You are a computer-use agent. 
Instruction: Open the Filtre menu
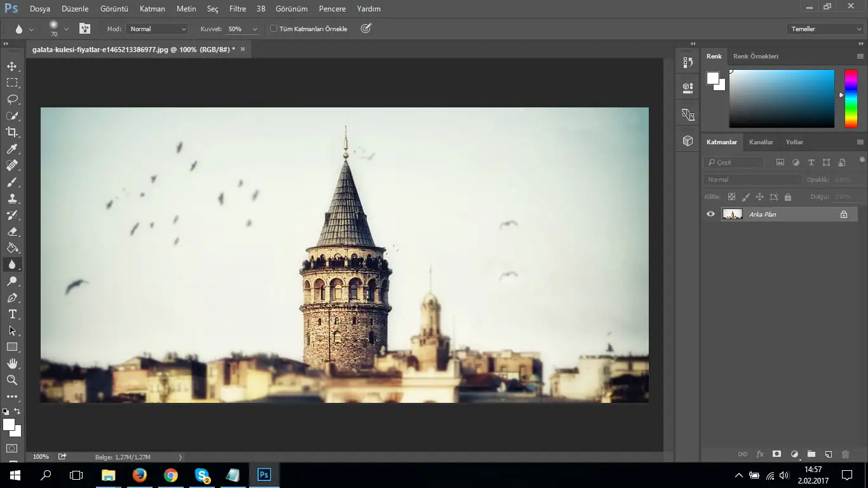236,9
